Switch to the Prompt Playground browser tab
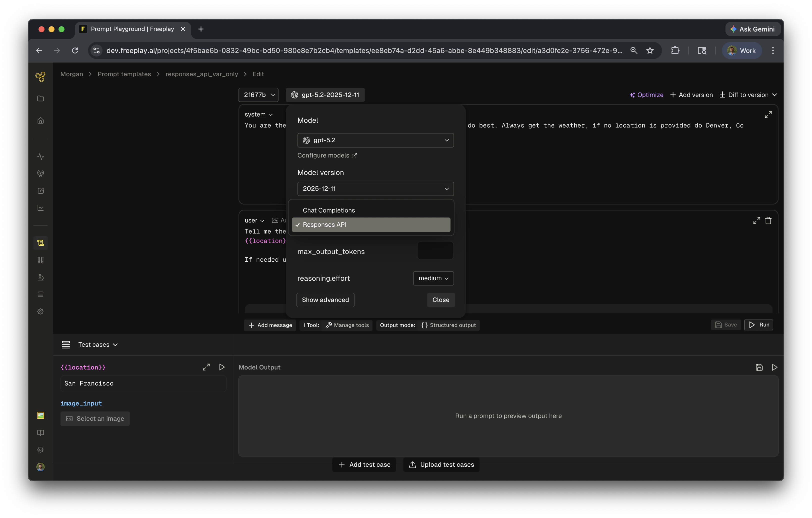The image size is (812, 518). tap(132, 29)
